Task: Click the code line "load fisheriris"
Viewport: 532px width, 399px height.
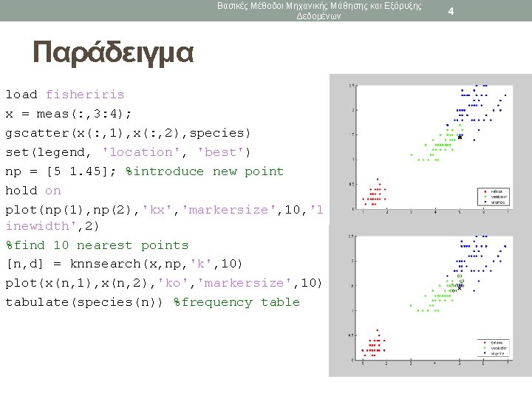Action: (x=65, y=95)
